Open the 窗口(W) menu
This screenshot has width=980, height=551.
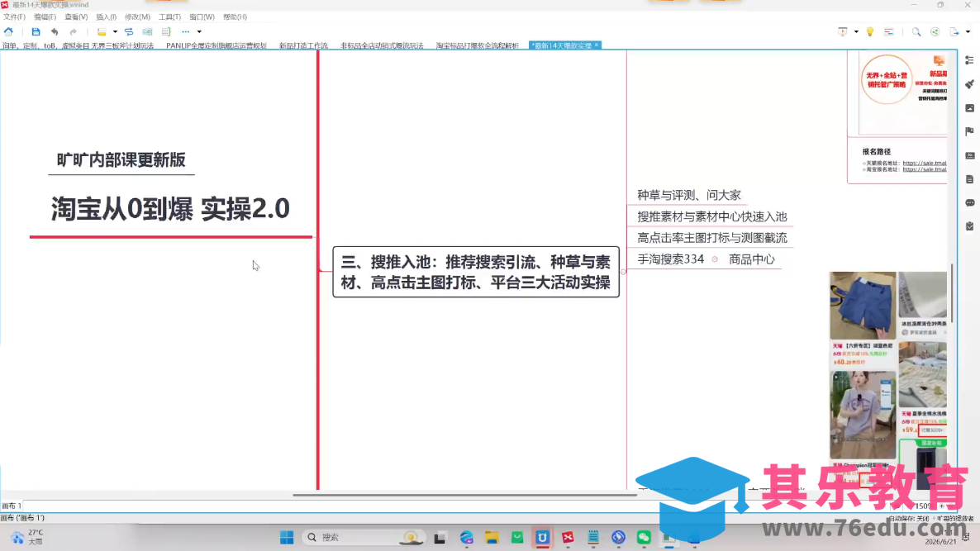tap(202, 17)
